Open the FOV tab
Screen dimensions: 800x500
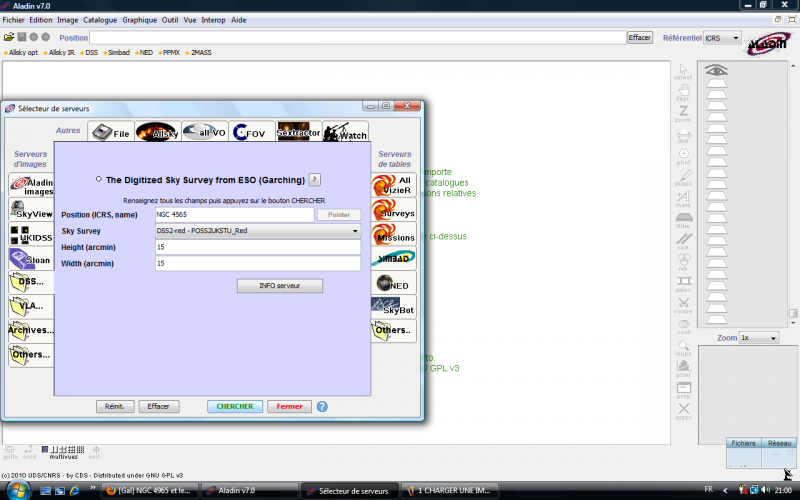pos(252,132)
